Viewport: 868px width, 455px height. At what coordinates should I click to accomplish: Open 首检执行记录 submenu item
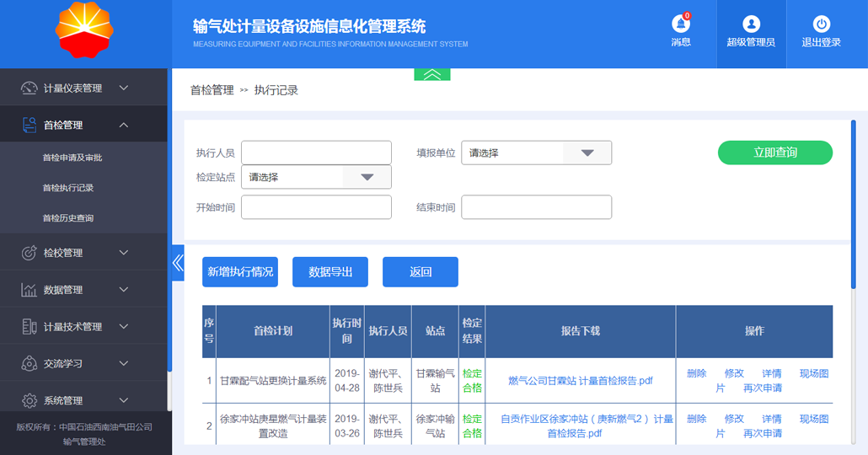pos(68,188)
